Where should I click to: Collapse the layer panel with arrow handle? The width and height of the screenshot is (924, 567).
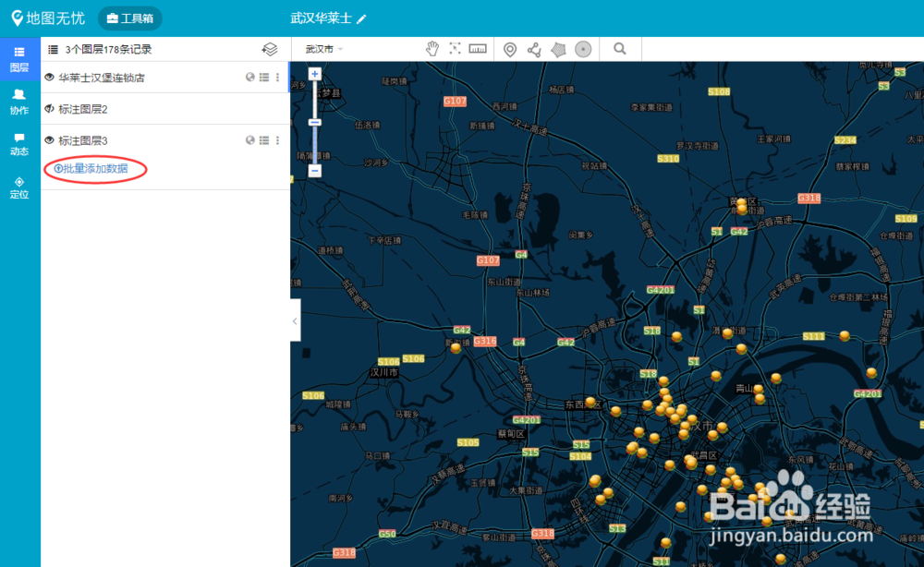(296, 320)
